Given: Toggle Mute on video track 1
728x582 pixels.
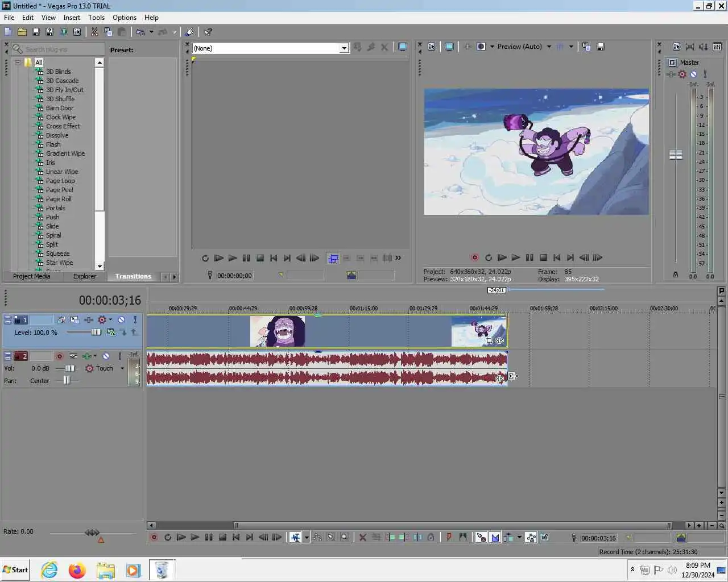Looking at the screenshot, I should [x=121, y=320].
